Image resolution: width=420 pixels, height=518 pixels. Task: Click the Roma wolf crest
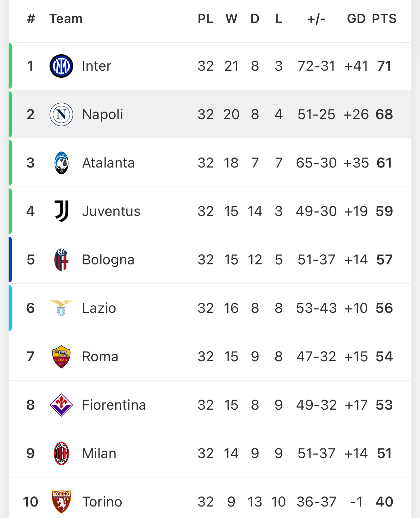click(61, 357)
